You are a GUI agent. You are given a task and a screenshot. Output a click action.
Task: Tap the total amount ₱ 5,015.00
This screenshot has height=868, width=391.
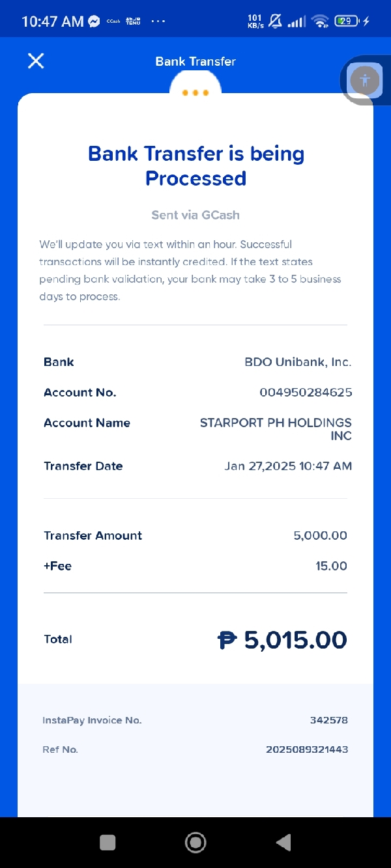pos(282,639)
